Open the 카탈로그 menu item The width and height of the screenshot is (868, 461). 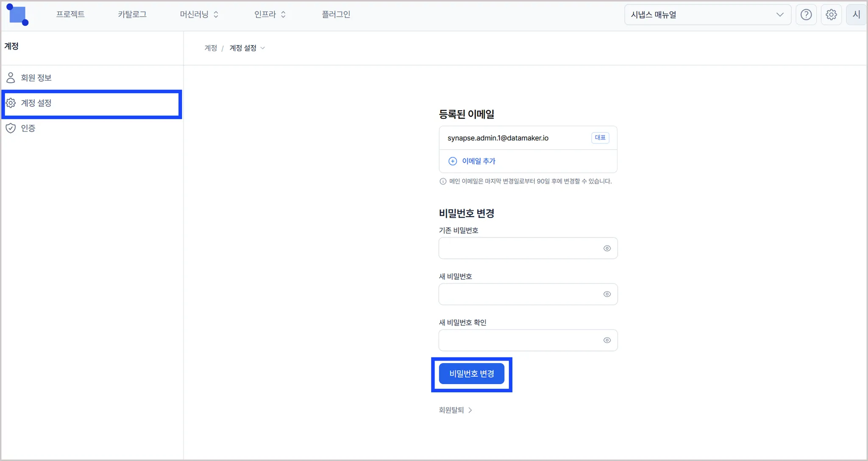(132, 14)
